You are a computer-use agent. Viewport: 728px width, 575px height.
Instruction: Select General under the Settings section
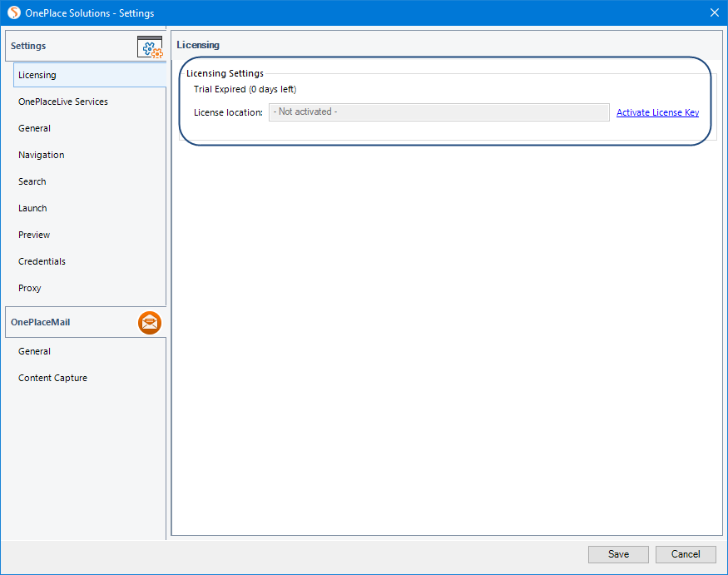coord(35,128)
